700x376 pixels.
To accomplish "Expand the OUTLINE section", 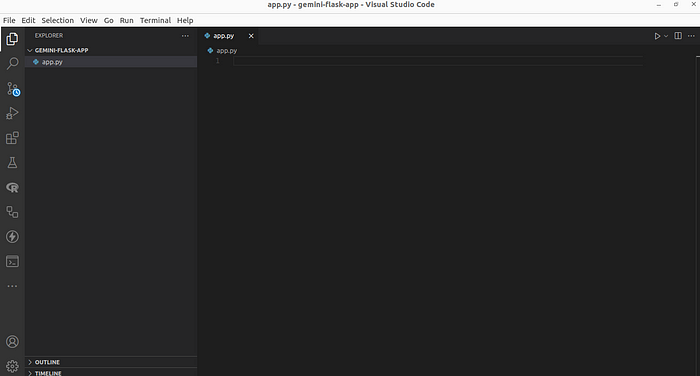I will (111, 362).
